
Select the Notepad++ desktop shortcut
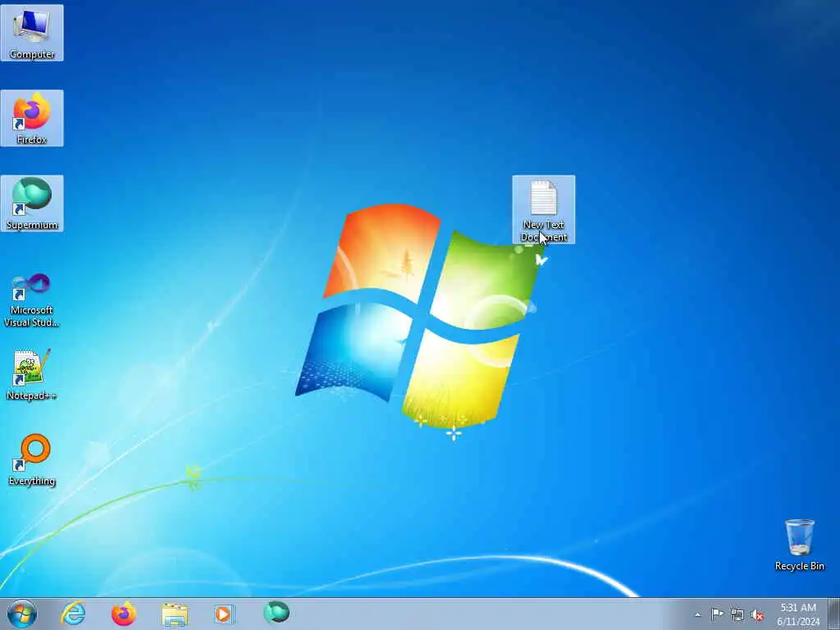coord(32,374)
